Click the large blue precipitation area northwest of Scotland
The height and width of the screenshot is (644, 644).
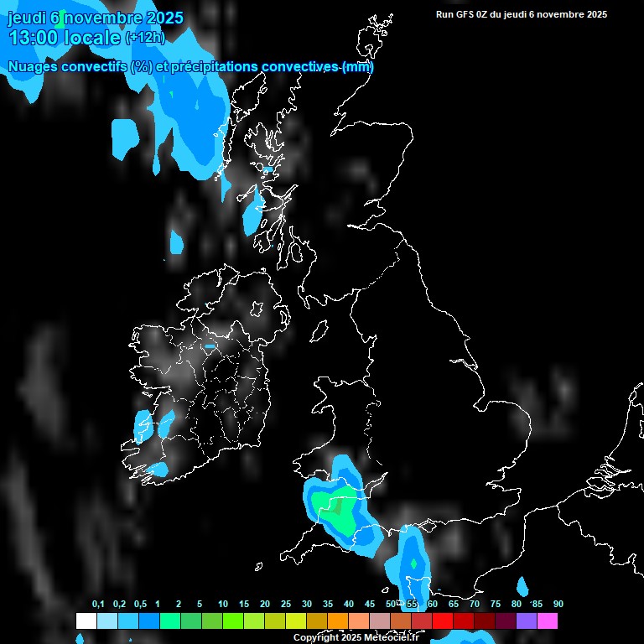pyautogui.click(x=189, y=117)
